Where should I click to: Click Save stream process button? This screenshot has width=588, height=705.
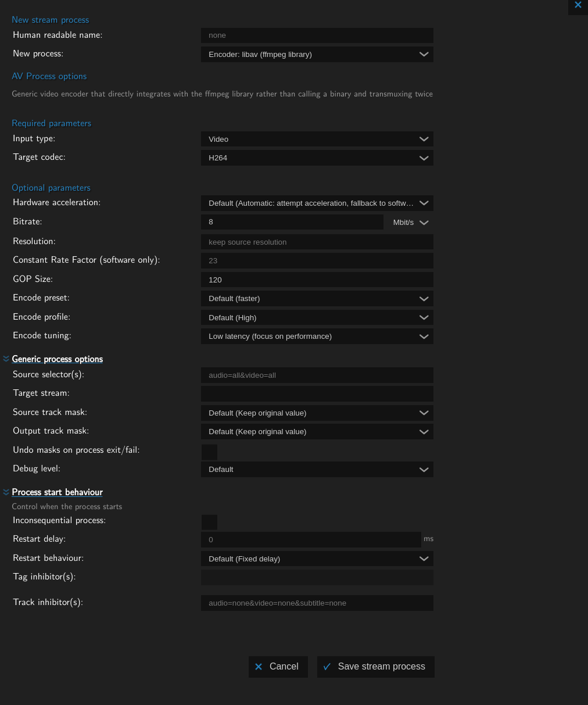tap(375, 667)
